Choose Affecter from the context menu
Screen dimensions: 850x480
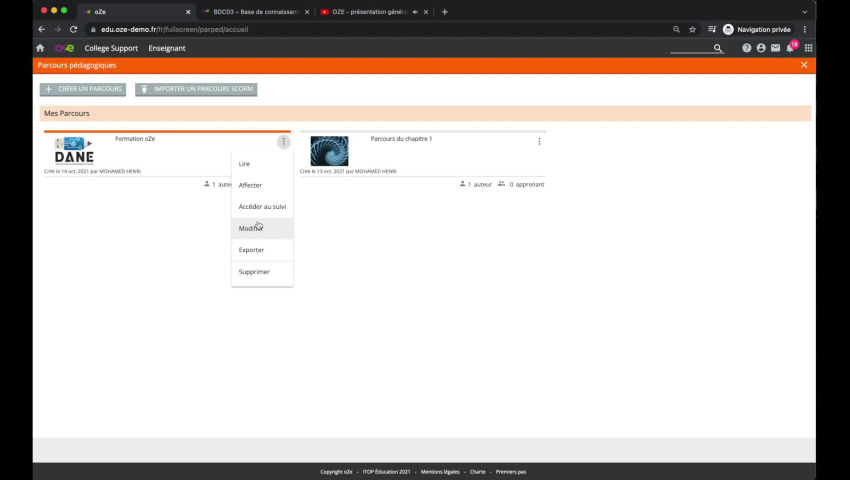click(x=250, y=185)
